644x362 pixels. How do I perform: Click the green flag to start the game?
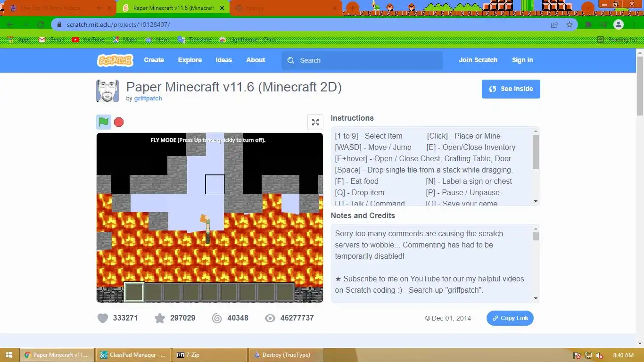[104, 122]
